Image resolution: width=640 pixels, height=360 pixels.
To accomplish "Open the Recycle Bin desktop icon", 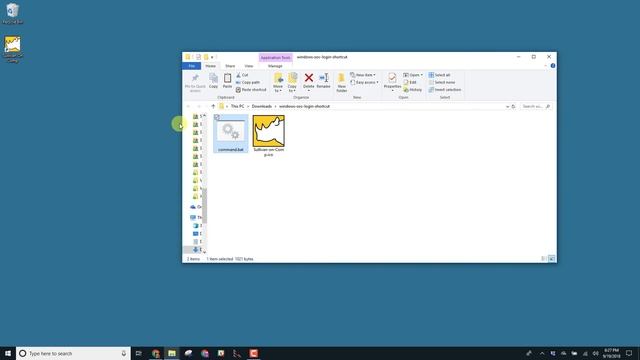I will [13, 13].
